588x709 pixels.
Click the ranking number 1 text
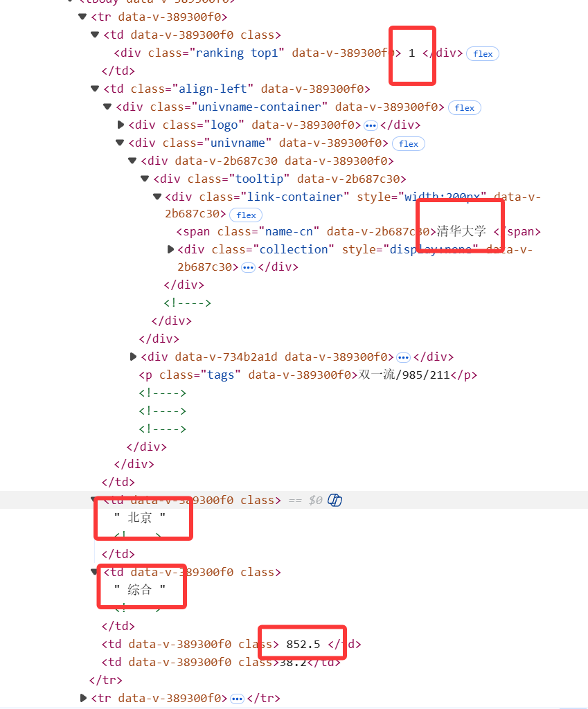coord(411,53)
